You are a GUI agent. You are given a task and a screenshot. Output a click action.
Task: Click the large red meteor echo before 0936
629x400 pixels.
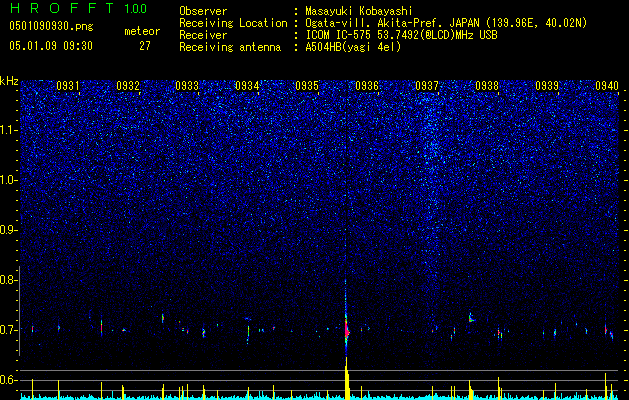coord(346,330)
